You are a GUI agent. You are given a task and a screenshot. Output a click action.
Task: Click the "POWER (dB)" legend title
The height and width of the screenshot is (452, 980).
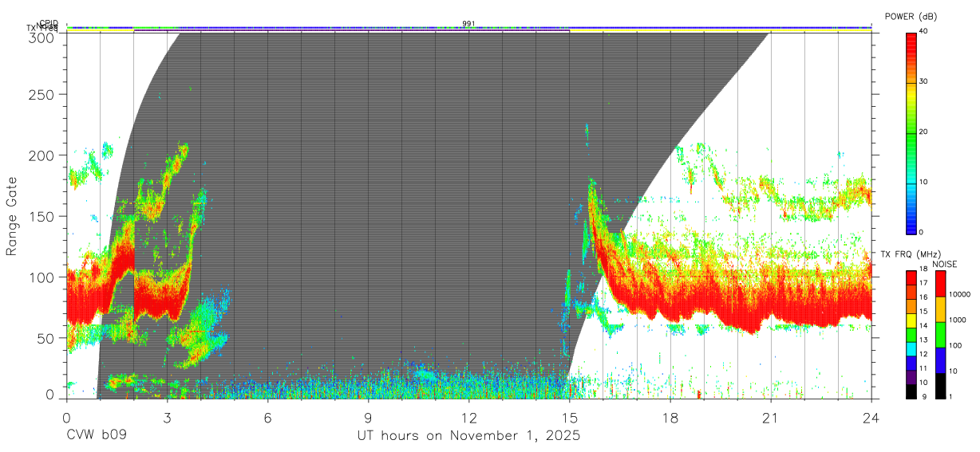[x=911, y=16]
